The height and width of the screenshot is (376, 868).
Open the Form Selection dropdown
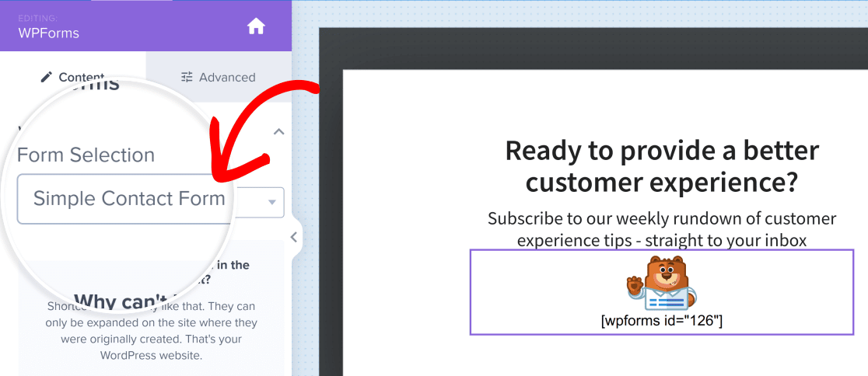[151, 199]
